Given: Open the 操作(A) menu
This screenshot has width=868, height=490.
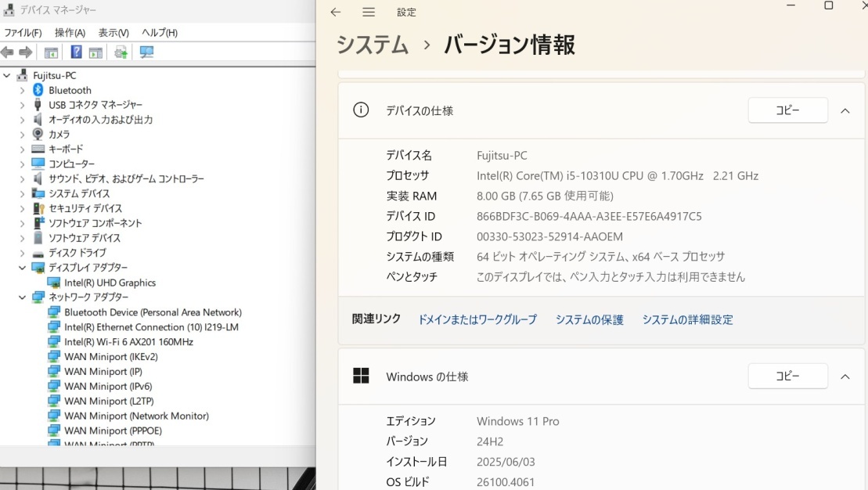Looking at the screenshot, I should tap(70, 33).
